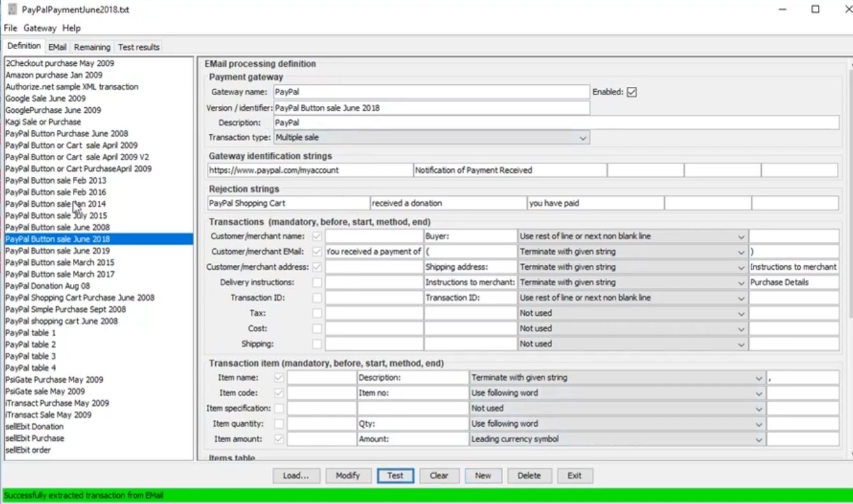This screenshot has height=504, width=853.
Task: Select iTransact Sale May 2009 in list
Action: pyautogui.click(x=98, y=415)
